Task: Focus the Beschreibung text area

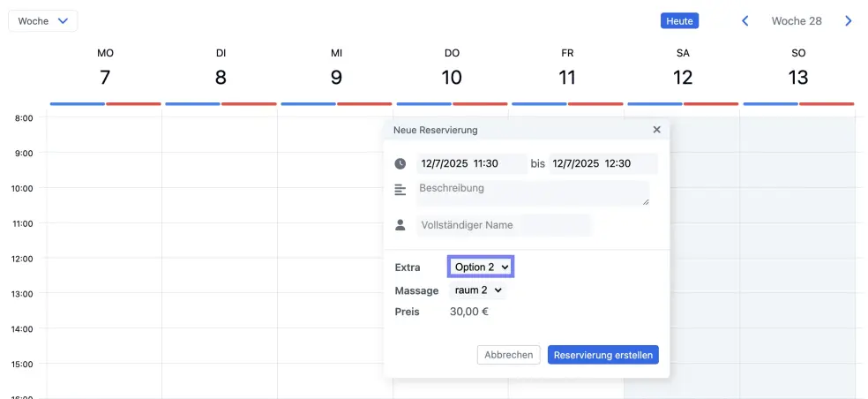Action: [533, 193]
